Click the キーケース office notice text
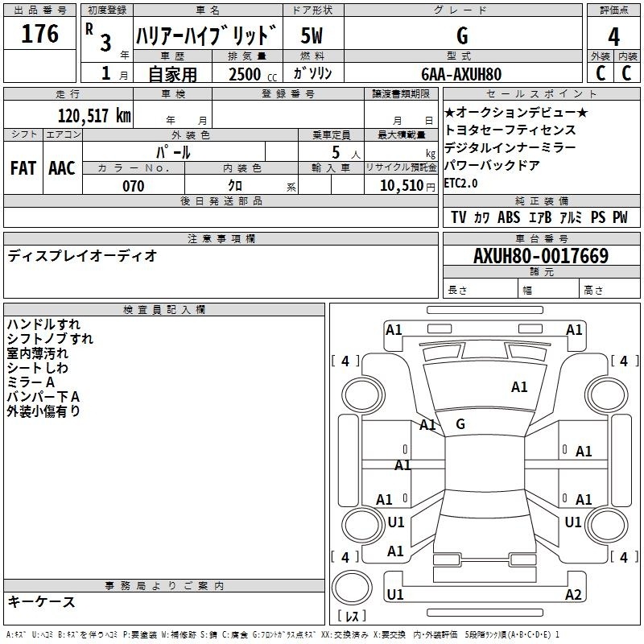 pyautogui.click(x=42, y=602)
